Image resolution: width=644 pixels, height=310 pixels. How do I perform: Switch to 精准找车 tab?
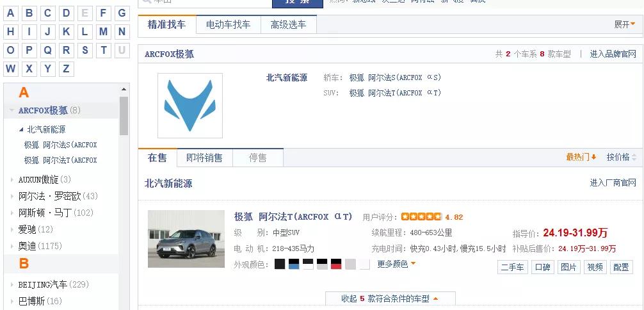pos(166,25)
